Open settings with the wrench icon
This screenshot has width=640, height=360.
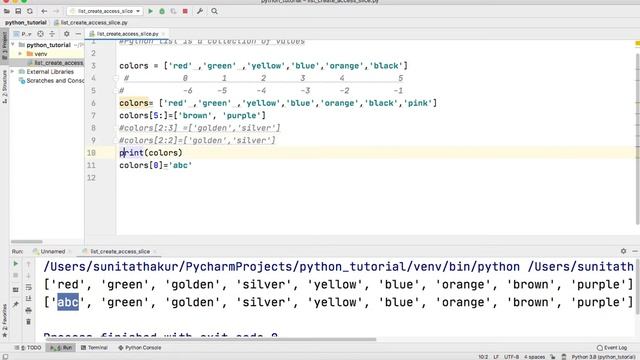point(200,11)
